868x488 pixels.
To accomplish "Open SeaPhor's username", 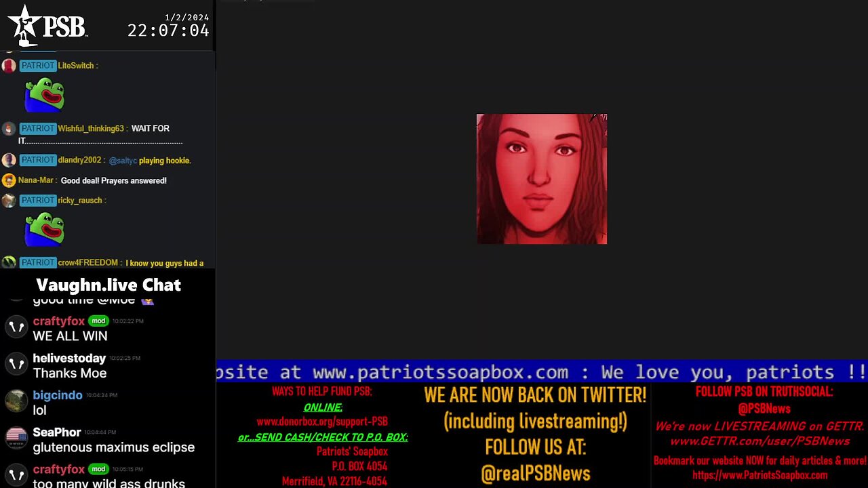I will (57, 432).
